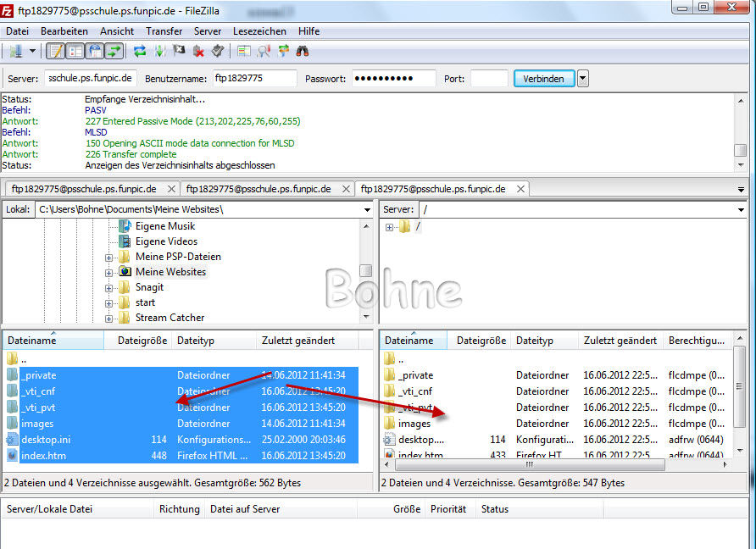Open the Lesezeichen menu

tap(259, 30)
